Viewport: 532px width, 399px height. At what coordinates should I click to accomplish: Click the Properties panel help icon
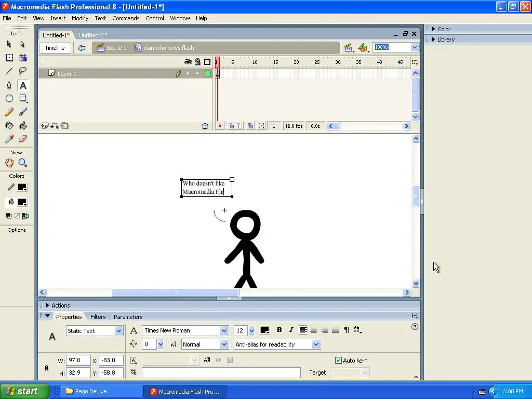(415, 327)
